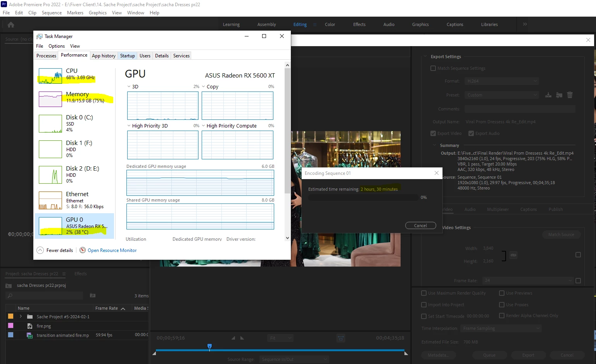Screen dimensions: 596x364
Task: Click the Save Preset icon
Action: [x=548, y=95]
